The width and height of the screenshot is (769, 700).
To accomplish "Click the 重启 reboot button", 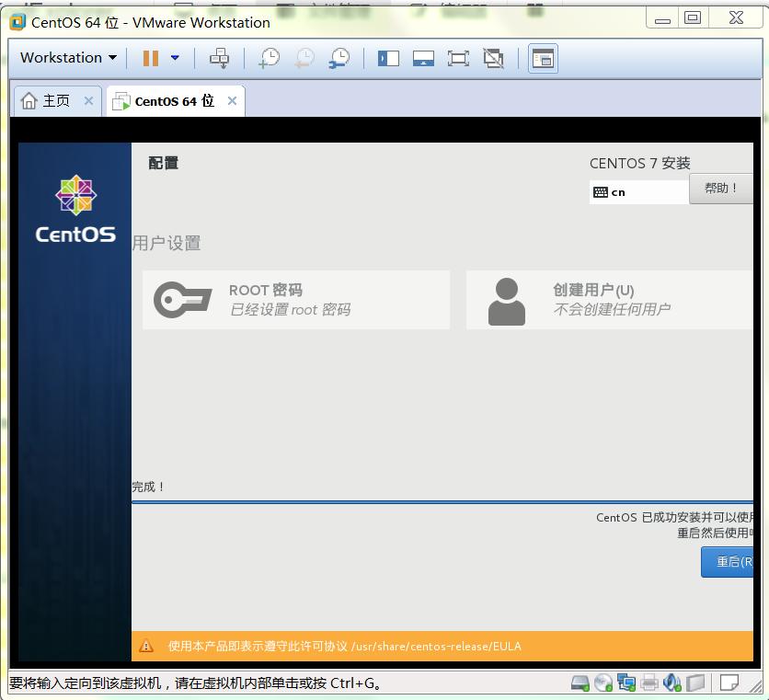I will pos(728,562).
